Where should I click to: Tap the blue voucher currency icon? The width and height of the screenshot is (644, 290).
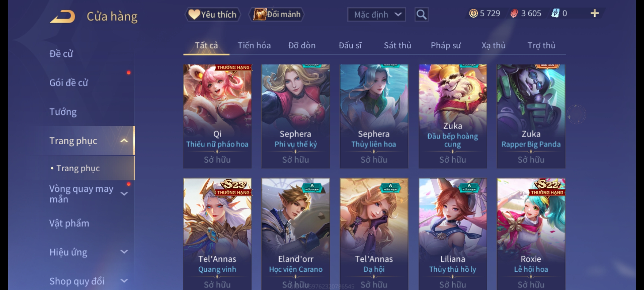coord(555,13)
